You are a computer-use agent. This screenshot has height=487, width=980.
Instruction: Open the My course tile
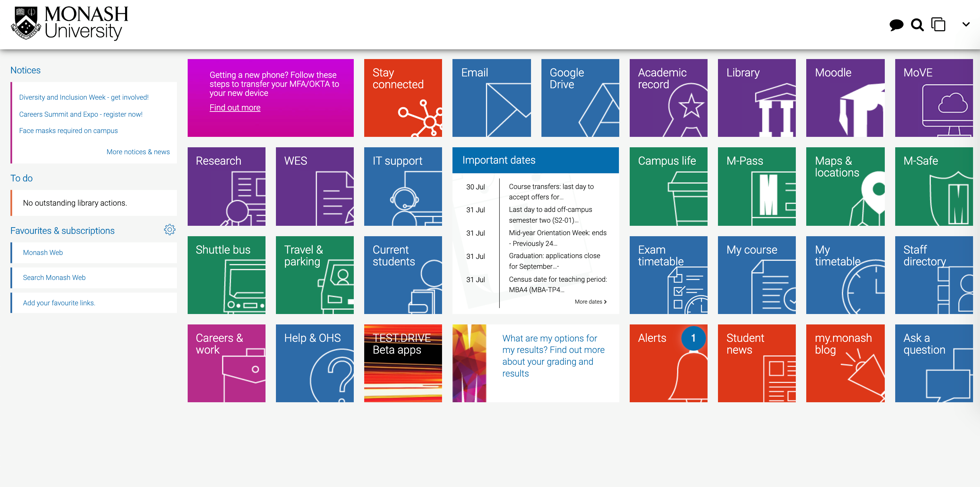pyautogui.click(x=757, y=275)
